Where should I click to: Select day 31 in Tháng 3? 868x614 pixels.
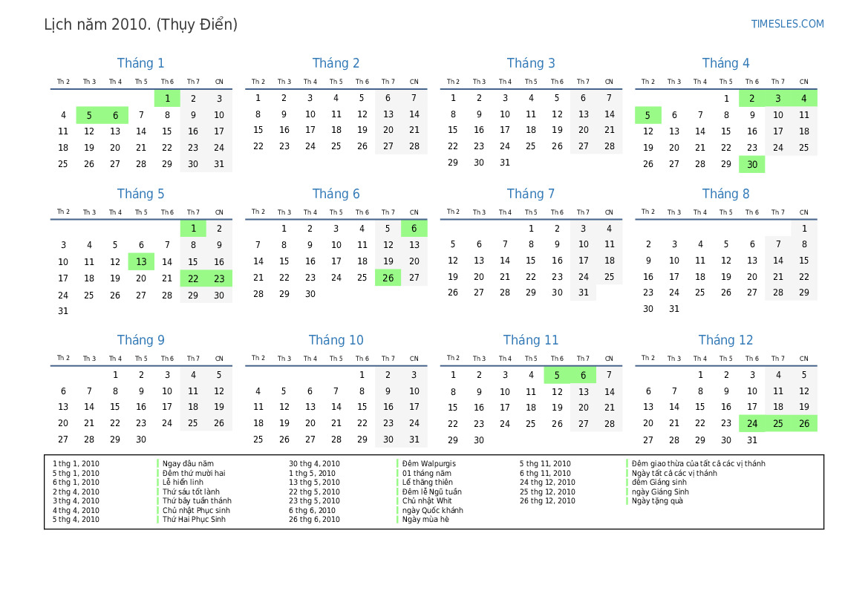coord(505,163)
